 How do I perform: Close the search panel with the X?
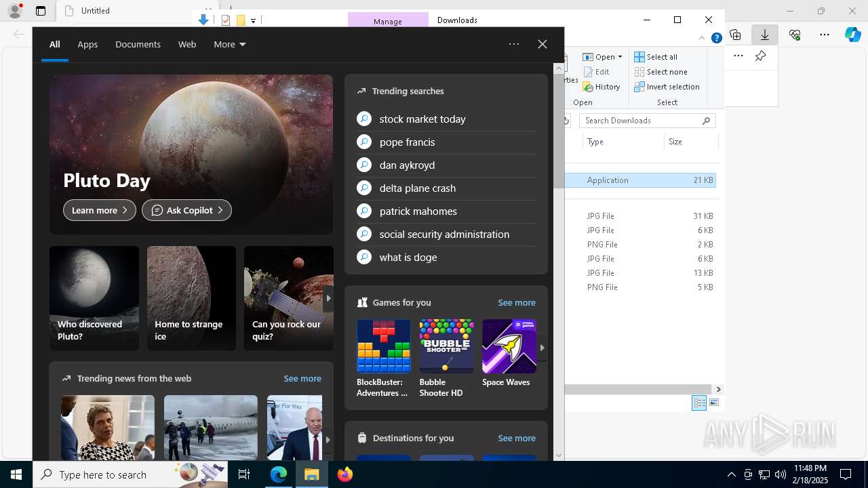click(x=542, y=44)
